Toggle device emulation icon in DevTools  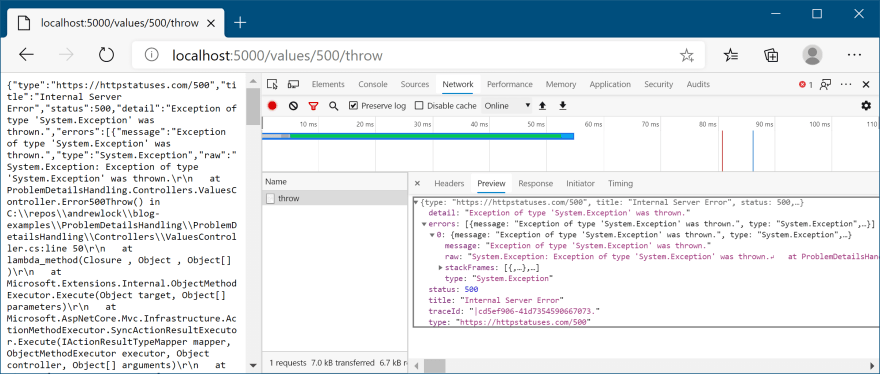click(293, 84)
